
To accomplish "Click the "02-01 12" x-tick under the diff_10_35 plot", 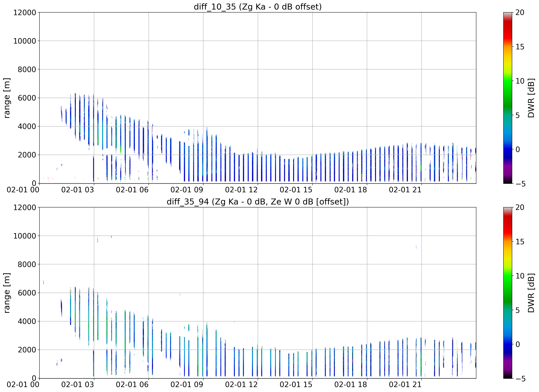I will [x=241, y=190].
